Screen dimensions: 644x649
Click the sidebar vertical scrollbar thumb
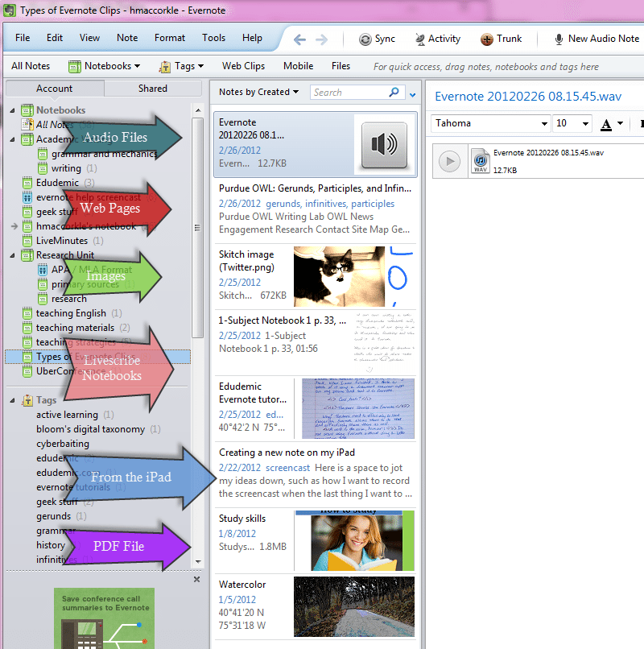coord(198,228)
